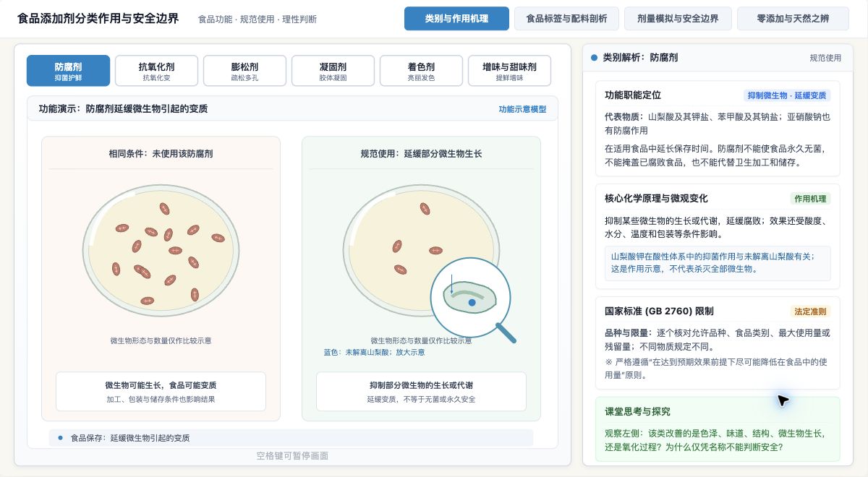Select the 防腐剂 category button
The image size is (868, 477).
tap(68, 71)
